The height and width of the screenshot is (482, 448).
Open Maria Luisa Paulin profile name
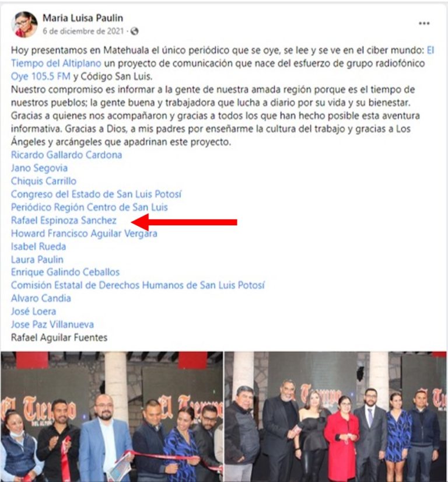pyautogui.click(x=83, y=18)
